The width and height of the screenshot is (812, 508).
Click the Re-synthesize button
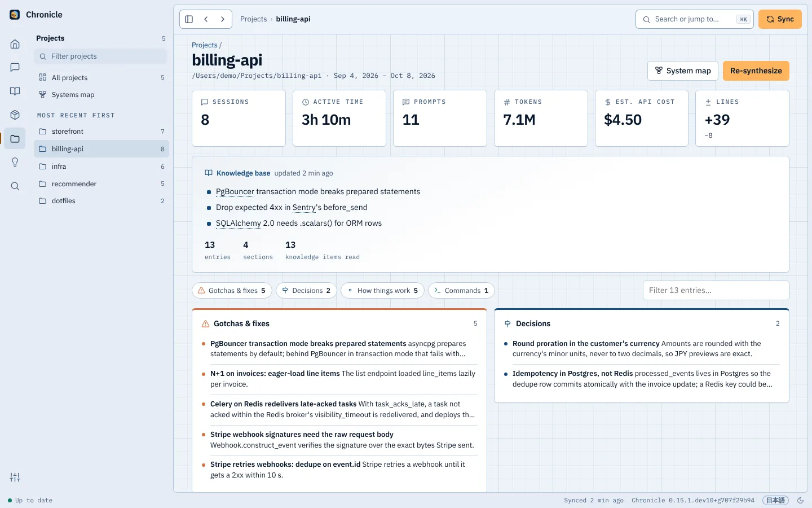pyautogui.click(x=756, y=71)
